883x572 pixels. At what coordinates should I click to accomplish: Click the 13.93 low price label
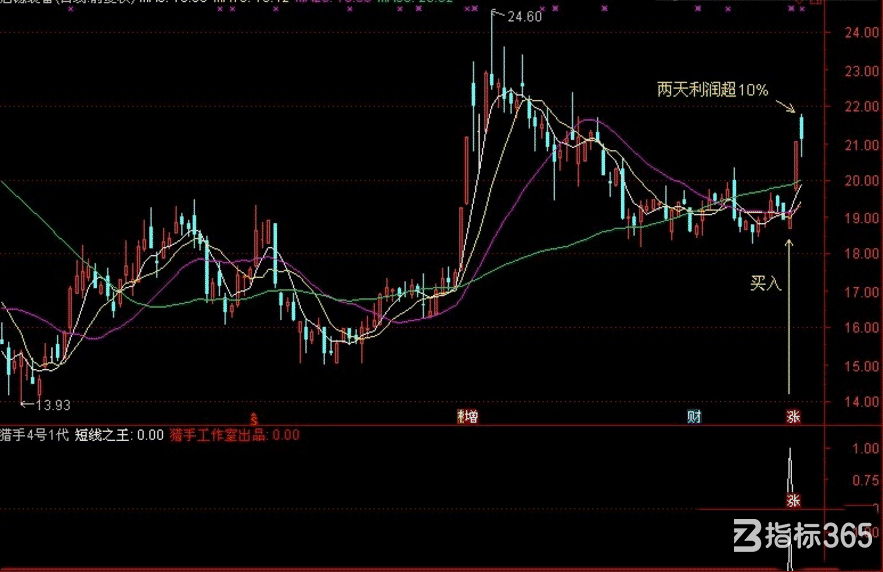pos(53,405)
